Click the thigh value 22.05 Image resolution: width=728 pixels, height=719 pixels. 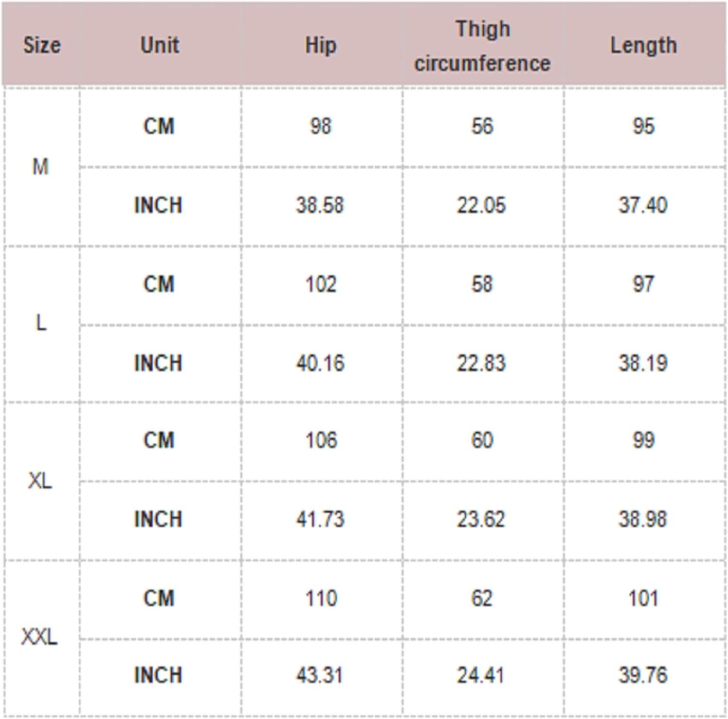[x=481, y=205]
